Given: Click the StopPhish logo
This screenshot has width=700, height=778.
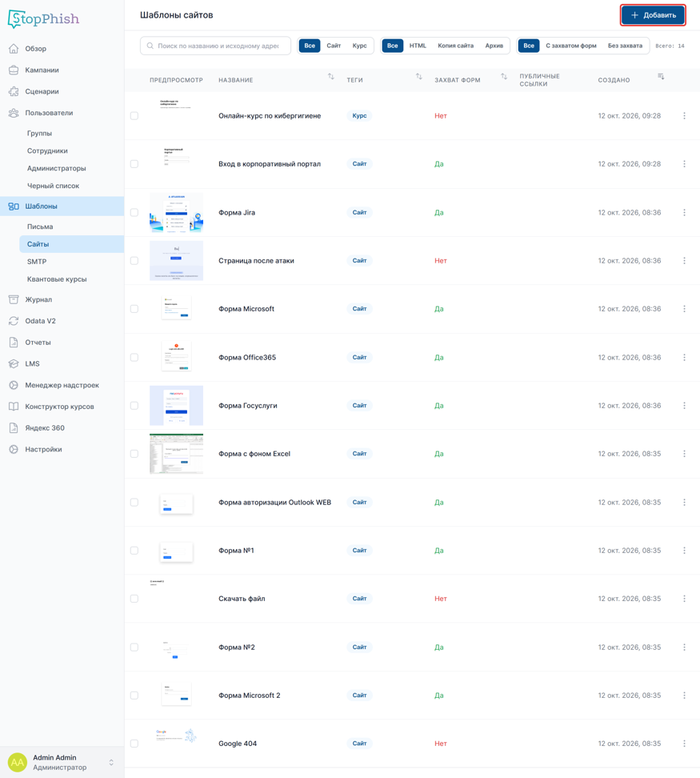Looking at the screenshot, I should (x=44, y=19).
